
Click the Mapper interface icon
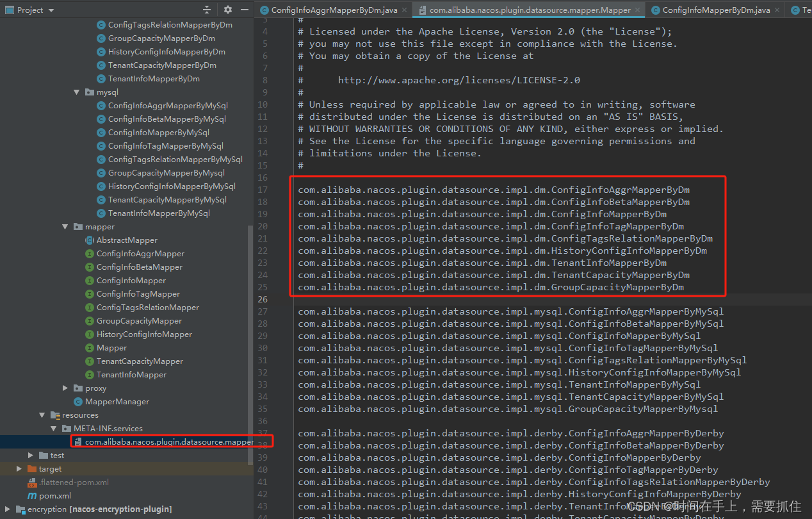pos(90,348)
